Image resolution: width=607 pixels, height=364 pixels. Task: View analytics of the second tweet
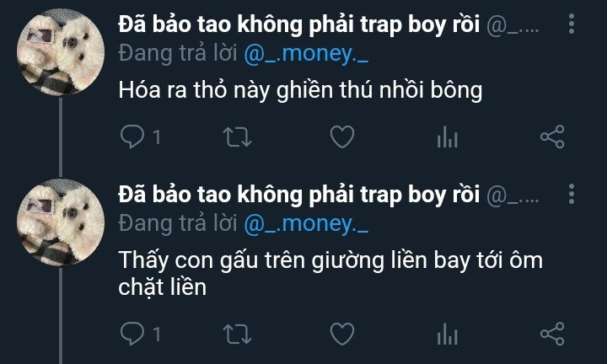coord(447,334)
